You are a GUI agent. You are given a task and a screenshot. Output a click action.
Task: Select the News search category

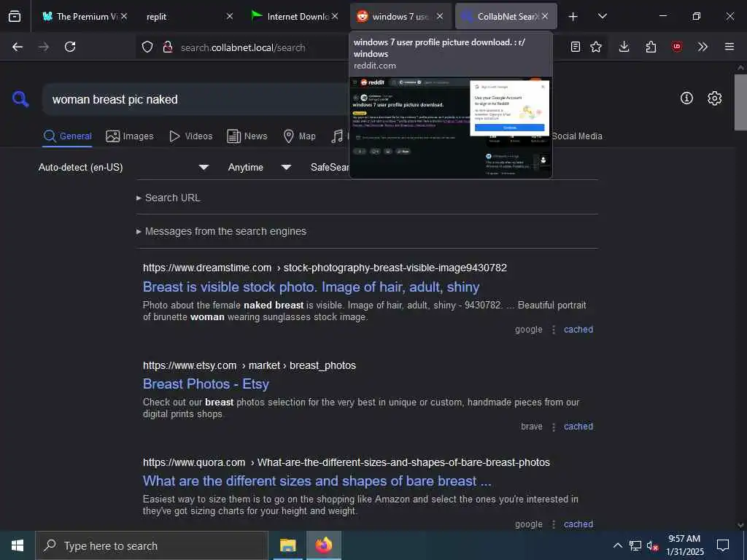pos(247,136)
